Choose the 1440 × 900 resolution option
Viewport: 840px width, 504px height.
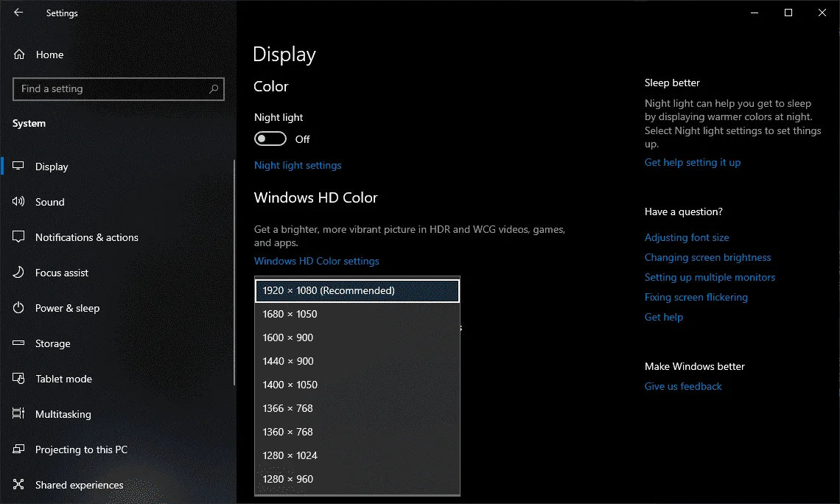(x=357, y=361)
